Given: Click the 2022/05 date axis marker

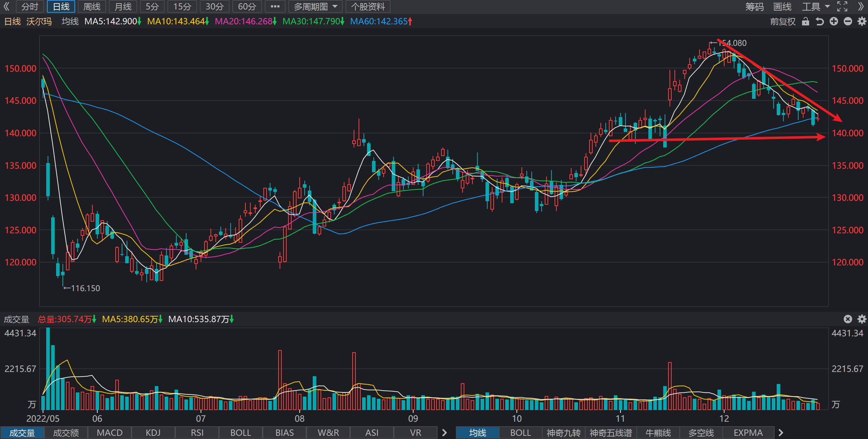Looking at the screenshot, I should (43, 419).
